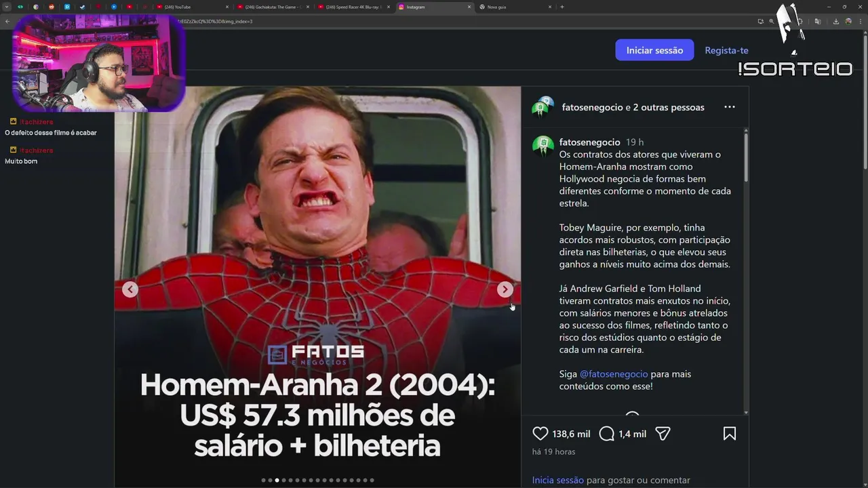The width and height of the screenshot is (868, 488).
Task: Like the post with the heart icon
Action: [x=540, y=434]
